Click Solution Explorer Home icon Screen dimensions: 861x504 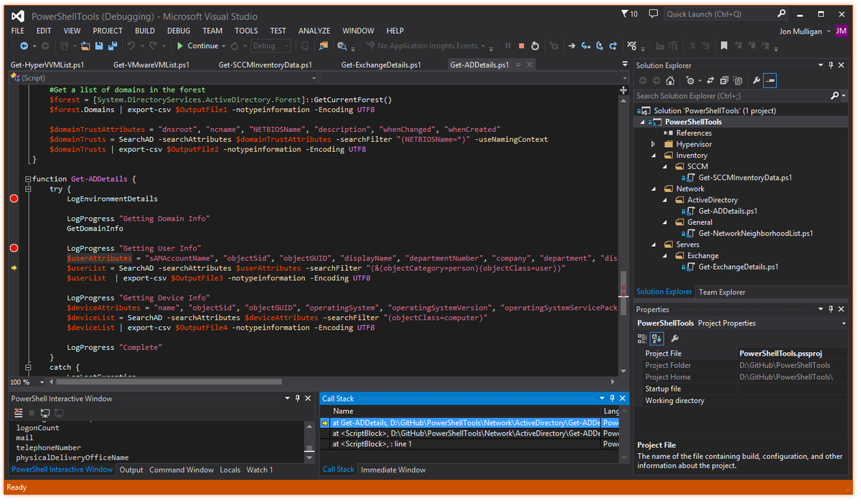pos(672,80)
